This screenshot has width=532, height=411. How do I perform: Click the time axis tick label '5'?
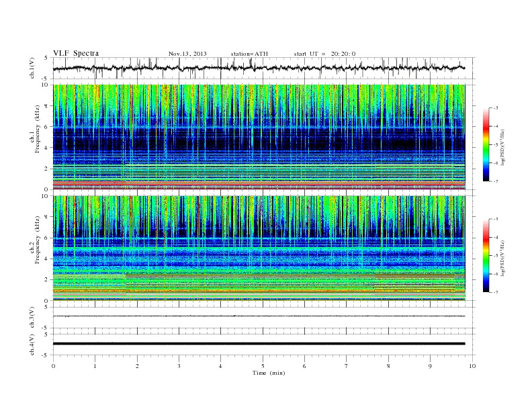[x=263, y=366]
